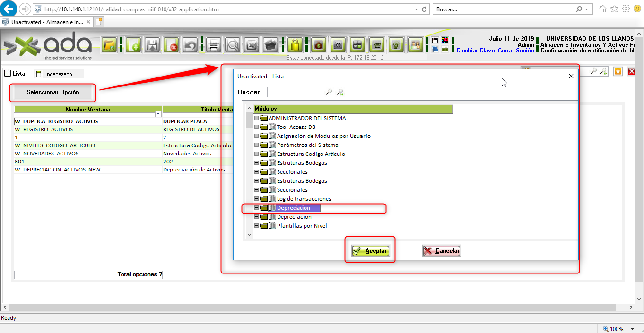Select Log de transacciones tree item
Viewport: 644px width, 333px height.
(x=304, y=199)
